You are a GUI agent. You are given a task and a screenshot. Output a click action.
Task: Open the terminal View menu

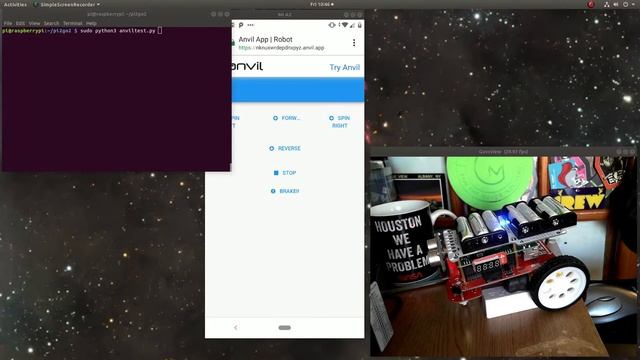point(34,23)
